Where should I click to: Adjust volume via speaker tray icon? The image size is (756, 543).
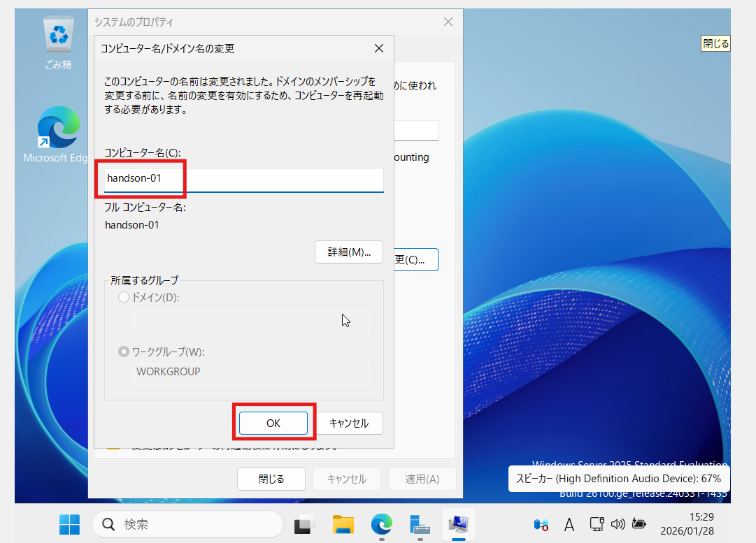(x=618, y=523)
